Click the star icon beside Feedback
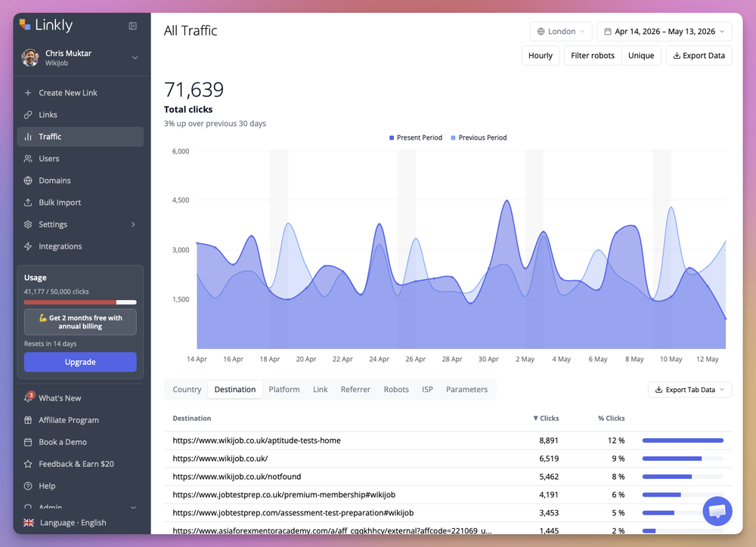This screenshot has width=756, height=547. (28, 464)
